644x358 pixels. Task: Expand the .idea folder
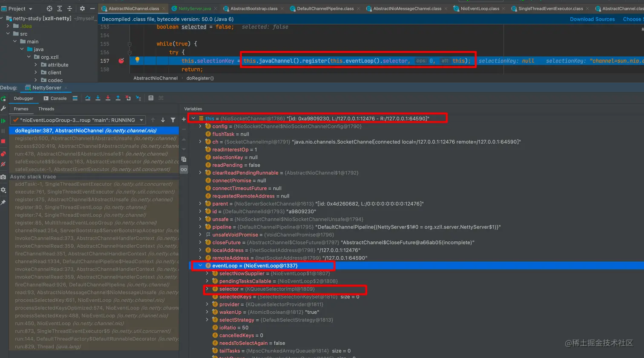coord(8,26)
